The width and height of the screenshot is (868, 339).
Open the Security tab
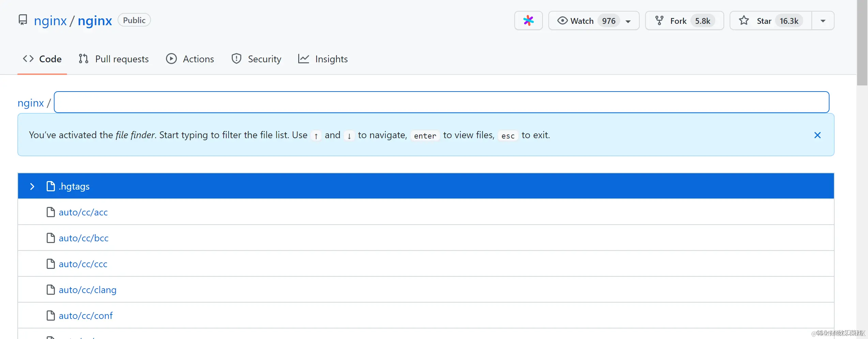click(x=256, y=59)
